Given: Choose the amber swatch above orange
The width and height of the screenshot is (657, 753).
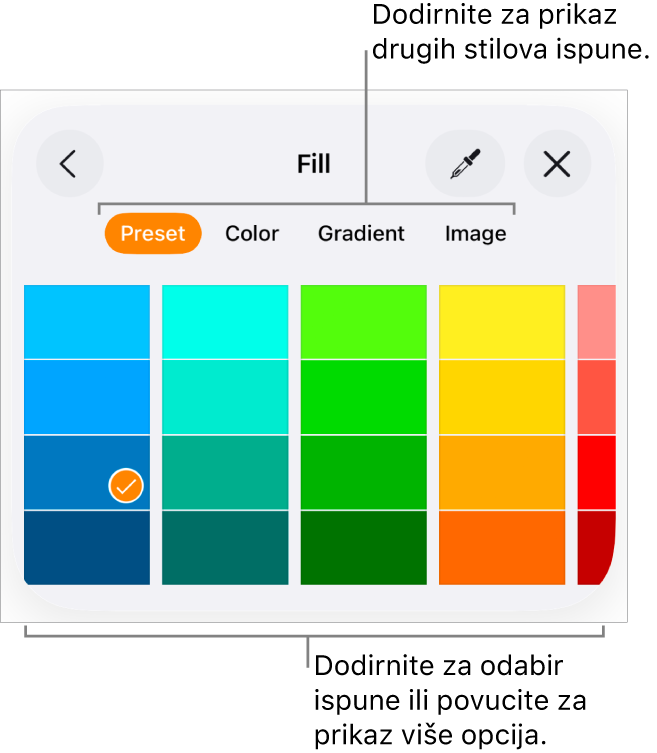Looking at the screenshot, I should [x=501, y=472].
